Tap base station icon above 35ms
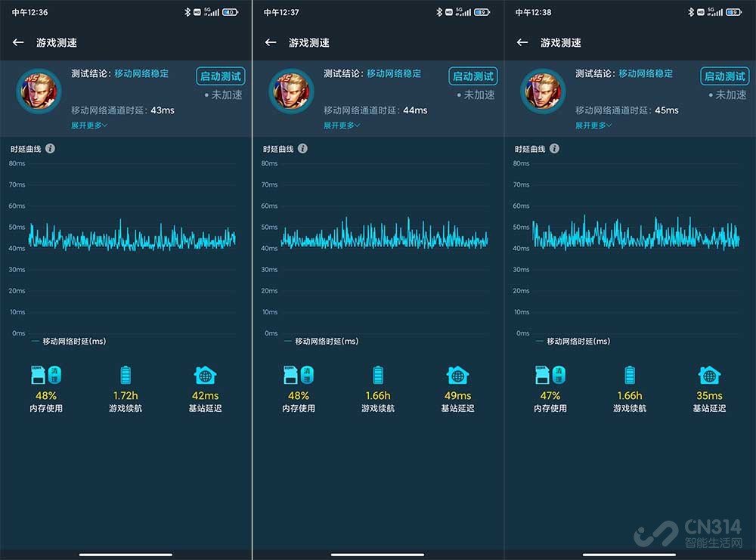The width and height of the screenshot is (756, 560). click(x=709, y=375)
